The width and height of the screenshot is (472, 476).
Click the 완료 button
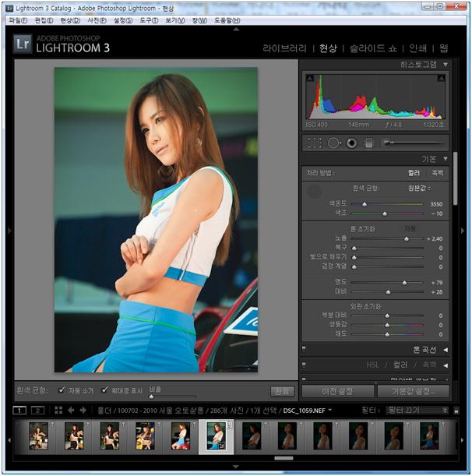[282, 391]
